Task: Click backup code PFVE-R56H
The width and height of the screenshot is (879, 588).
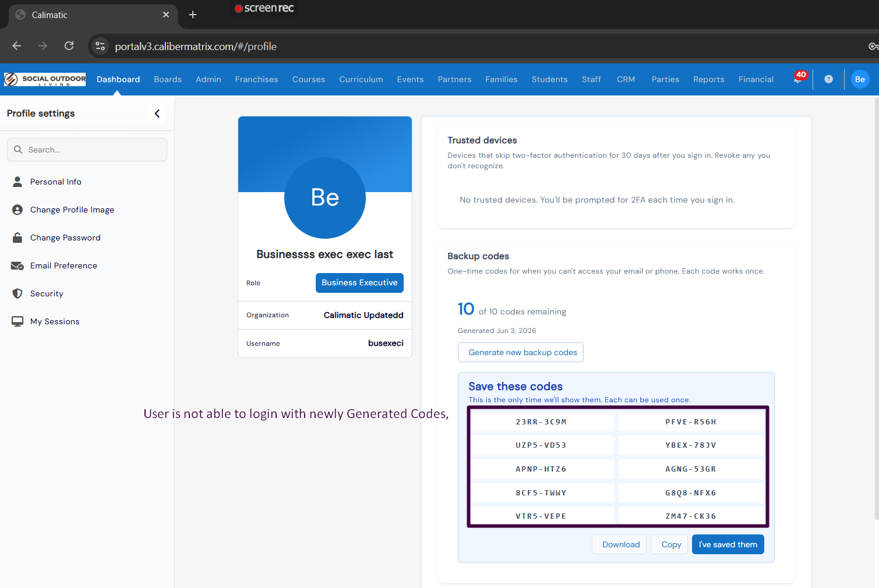Action: click(691, 422)
